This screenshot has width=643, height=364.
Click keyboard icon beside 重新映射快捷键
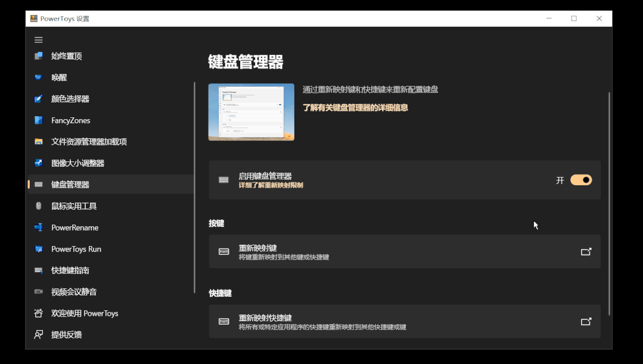coord(223,321)
